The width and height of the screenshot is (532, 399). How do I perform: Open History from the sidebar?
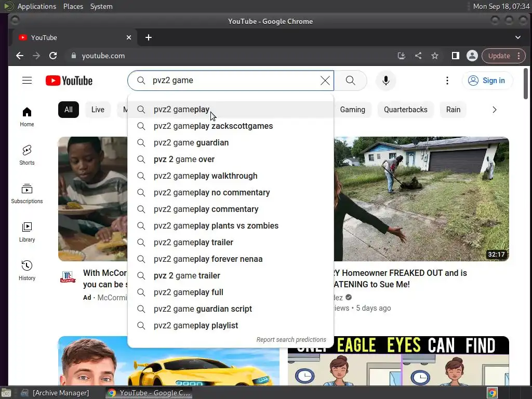tap(27, 270)
